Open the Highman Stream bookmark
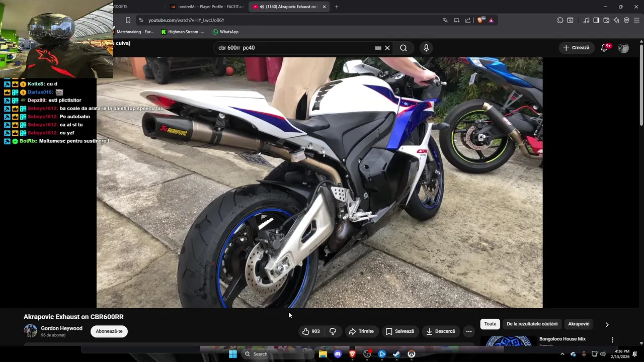Screen dimensions: 644x362 click(182, 32)
